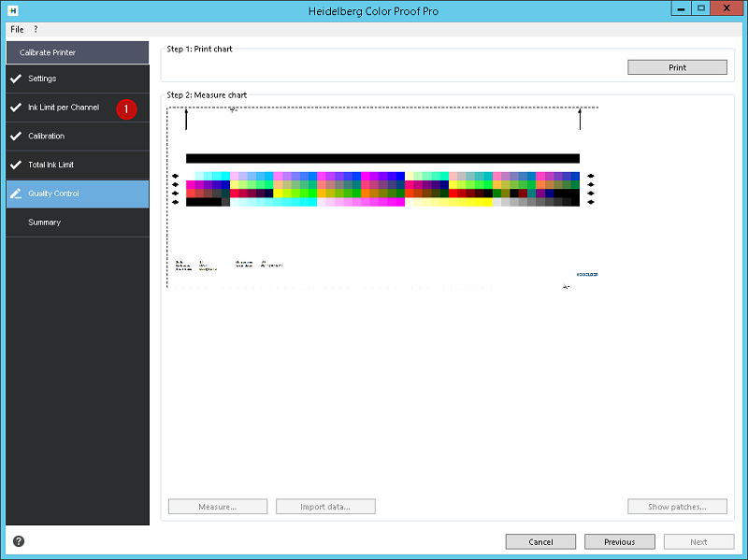Click the Measure... button
Image resolution: width=748 pixels, height=560 pixels.
click(x=218, y=507)
